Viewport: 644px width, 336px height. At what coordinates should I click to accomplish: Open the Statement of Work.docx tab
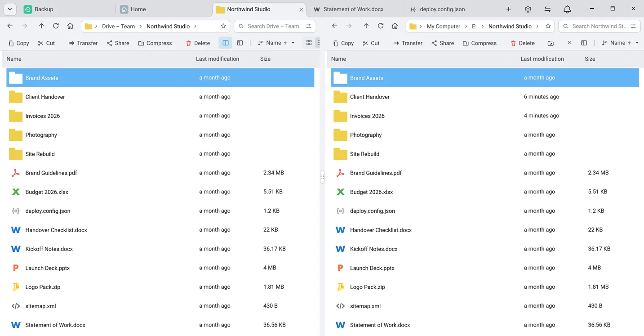click(x=353, y=9)
